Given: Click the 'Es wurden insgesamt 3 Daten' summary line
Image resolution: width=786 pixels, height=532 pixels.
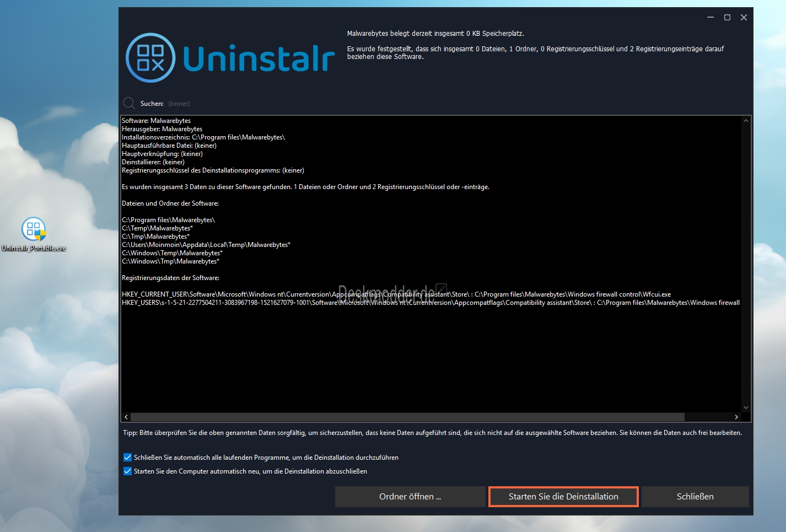Looking at the screenshot, I should point(306,187).
